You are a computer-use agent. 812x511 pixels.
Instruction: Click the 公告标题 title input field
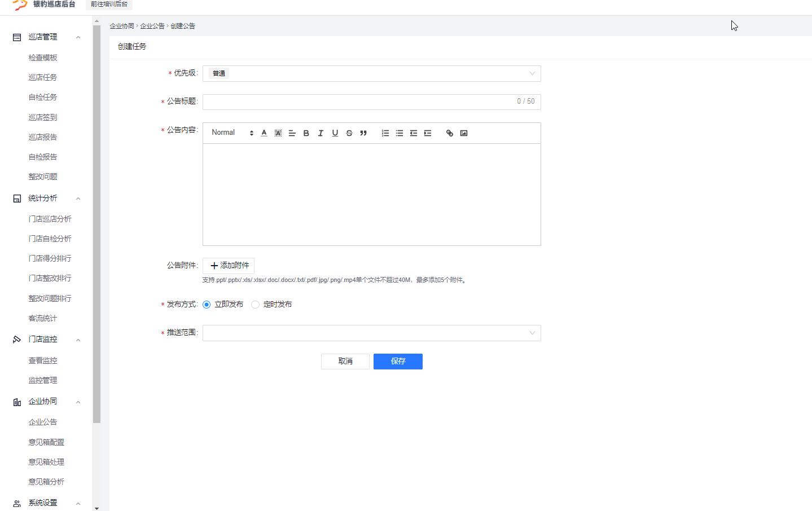[x=358, y=102]
